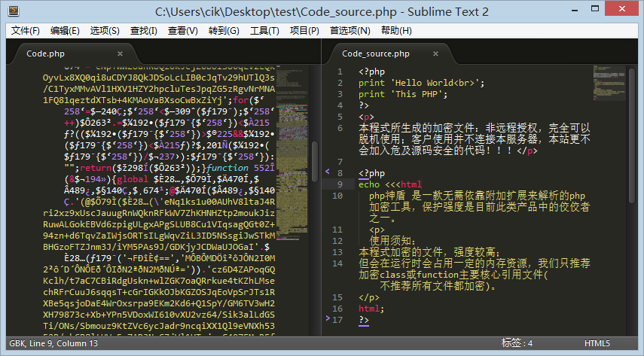Click the fold arrow beside line 8
This screenshot has height=356, width=644.
tap(328, 172)
